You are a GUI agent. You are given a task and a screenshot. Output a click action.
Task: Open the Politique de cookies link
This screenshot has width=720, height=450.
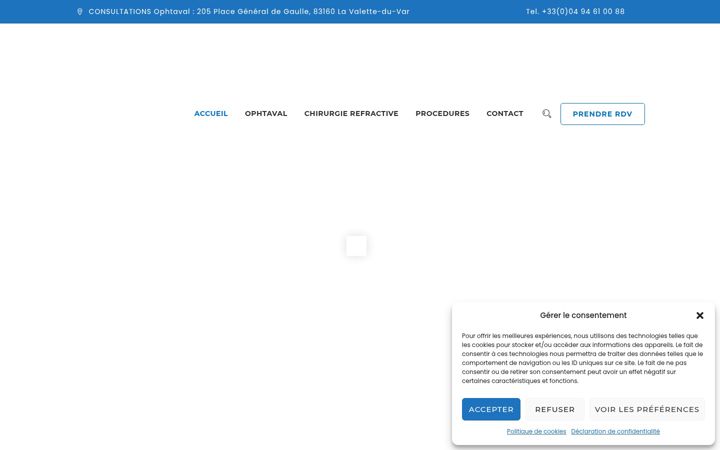click(x=536, y=432)
